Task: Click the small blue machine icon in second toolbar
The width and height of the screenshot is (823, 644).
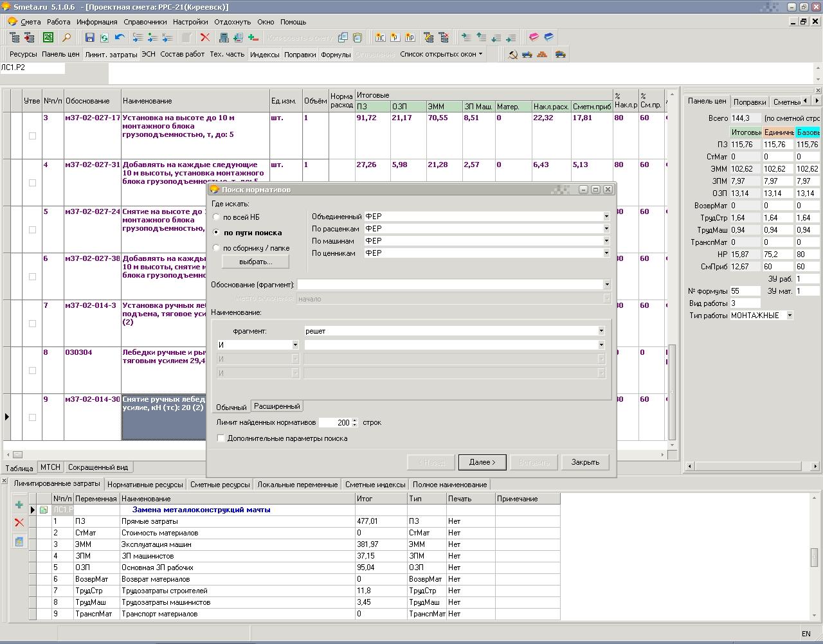Action: point(527,55)
